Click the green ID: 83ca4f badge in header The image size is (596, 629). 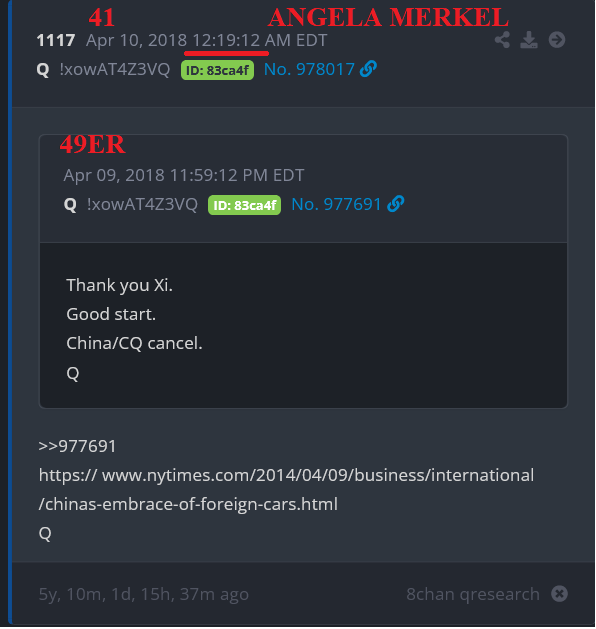click(x=217, y=70)
